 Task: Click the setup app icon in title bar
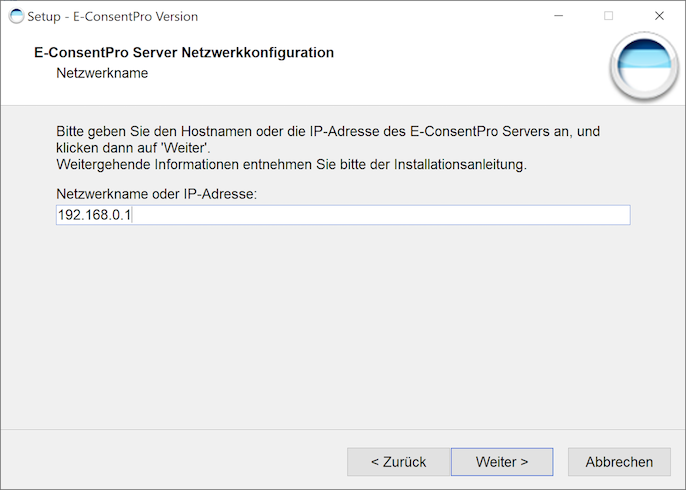(16, 16)
